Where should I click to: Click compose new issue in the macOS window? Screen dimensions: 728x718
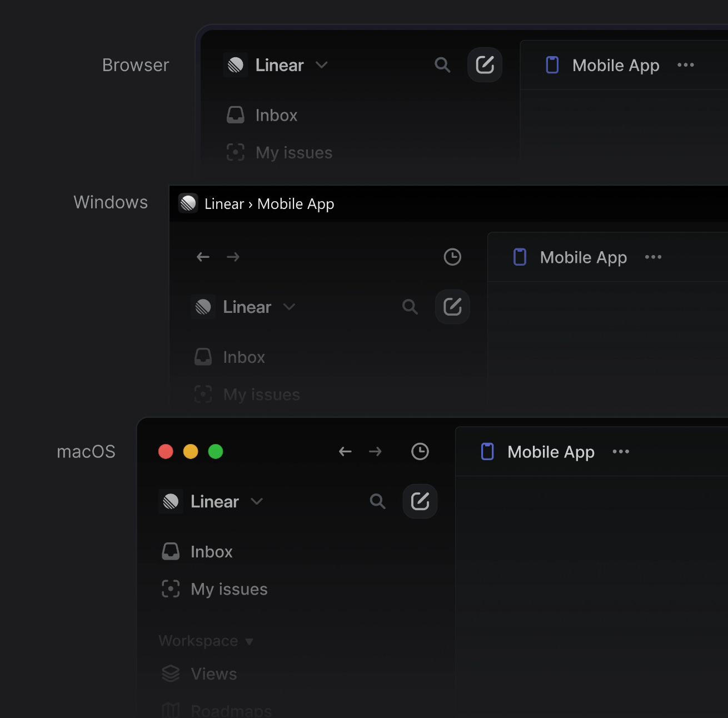click(420, 501)
